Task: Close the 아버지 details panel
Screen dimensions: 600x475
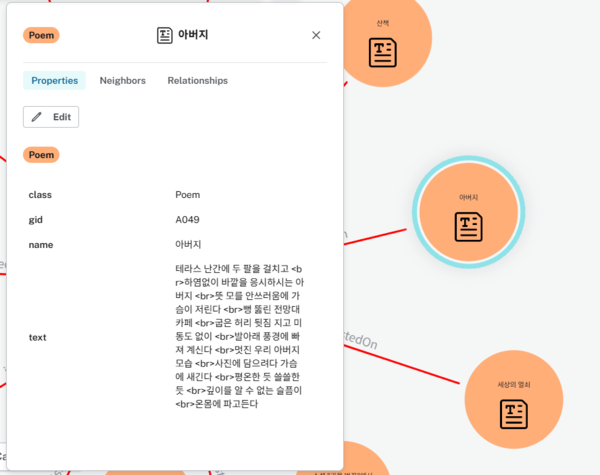Action: point(316,35)
